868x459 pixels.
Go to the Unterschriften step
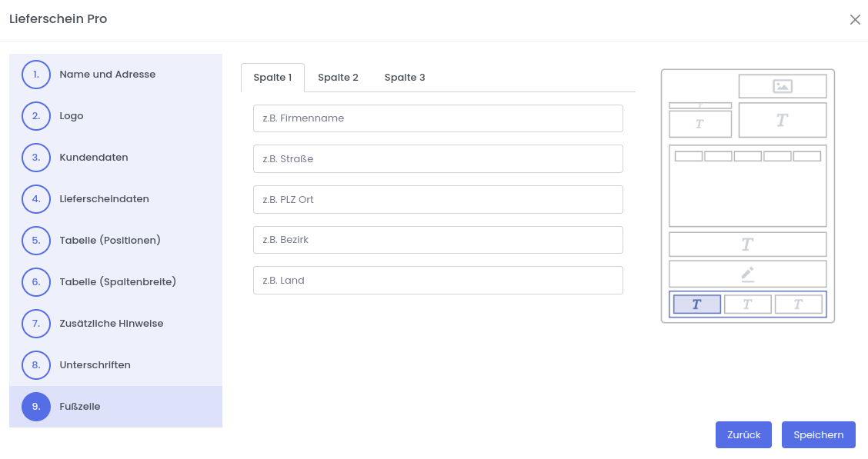click(x=95, y=365)
